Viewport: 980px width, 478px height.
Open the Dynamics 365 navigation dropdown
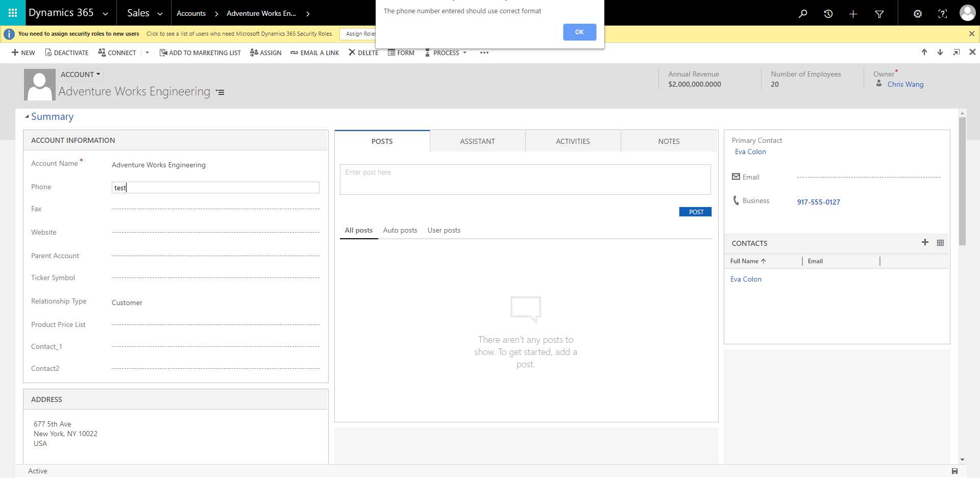105,14
